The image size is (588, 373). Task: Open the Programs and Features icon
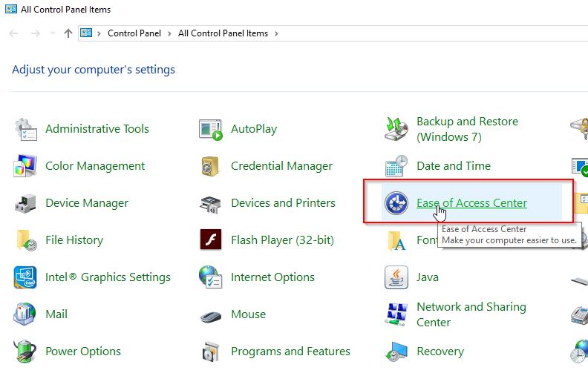[x=211, y=351]
